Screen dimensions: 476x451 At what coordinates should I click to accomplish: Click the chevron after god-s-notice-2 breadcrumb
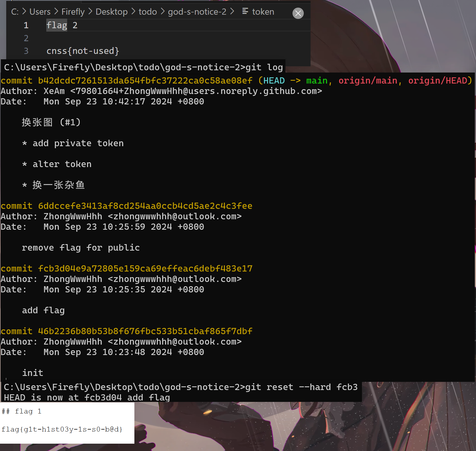(x=232, y=12)
